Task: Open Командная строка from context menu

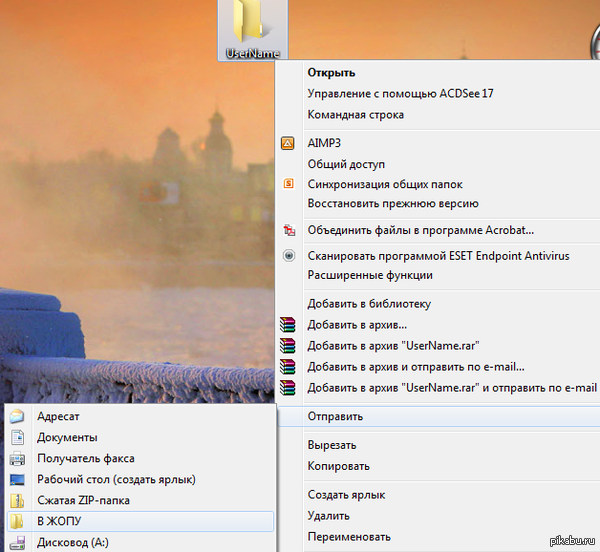Action: [355, 115]
